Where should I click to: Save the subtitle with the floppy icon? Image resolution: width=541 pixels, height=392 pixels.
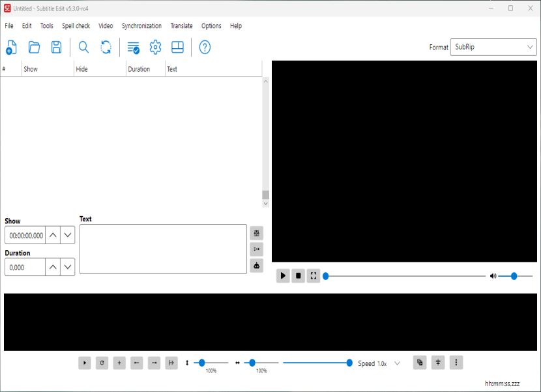[56, 48]
